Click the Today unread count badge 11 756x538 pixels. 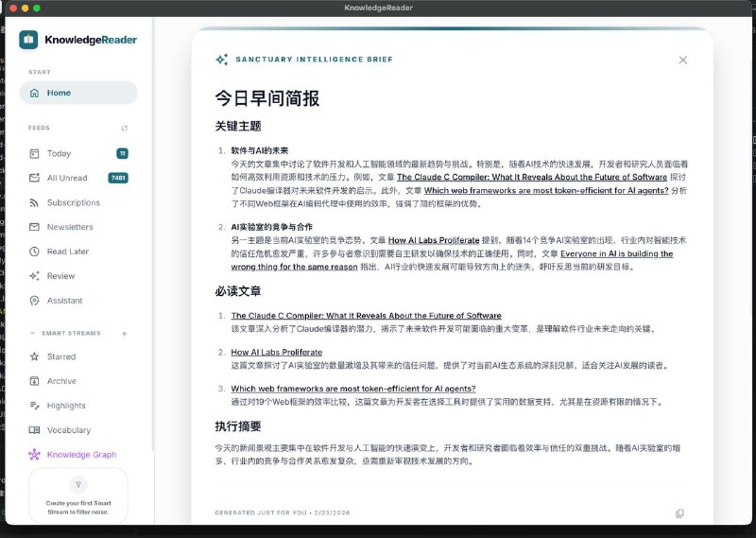pyautogui.click(x=123, y=153)
